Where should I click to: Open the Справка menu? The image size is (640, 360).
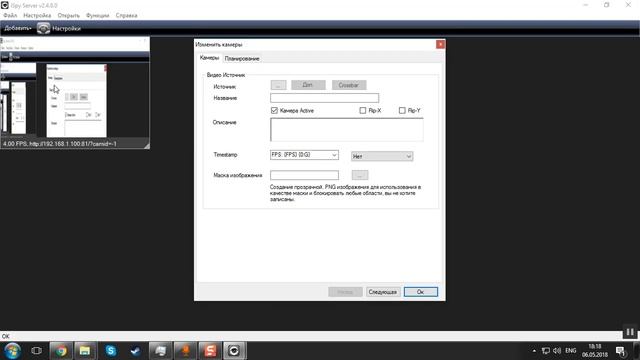[127, 16]
